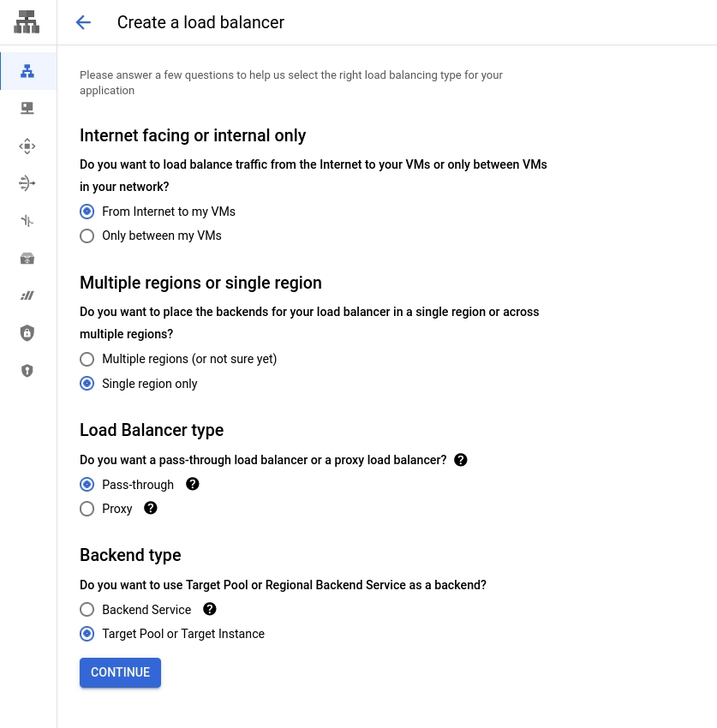Select 'Only between my VMs' option

pos(87,236)
